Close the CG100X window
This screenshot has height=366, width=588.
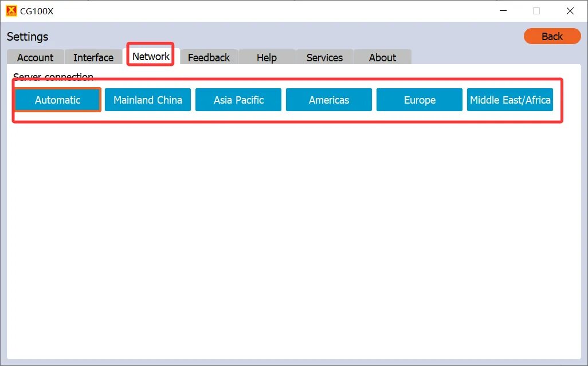(570, 11)
